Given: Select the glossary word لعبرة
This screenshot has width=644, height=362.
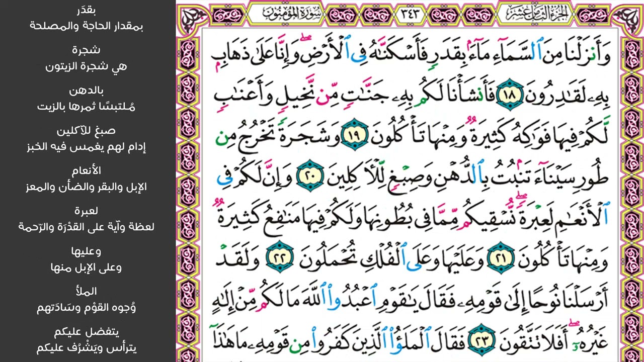Looking at the screenshot, I should coord(87,211).
